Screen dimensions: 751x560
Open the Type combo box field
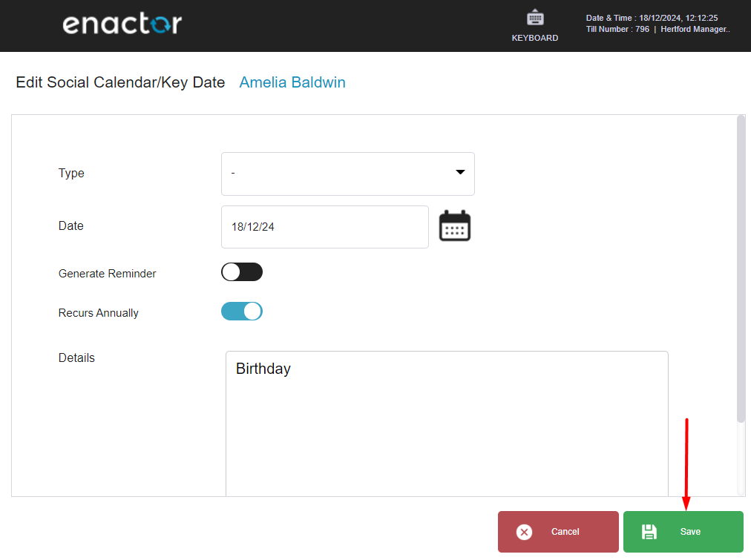[x=348, y=174]
